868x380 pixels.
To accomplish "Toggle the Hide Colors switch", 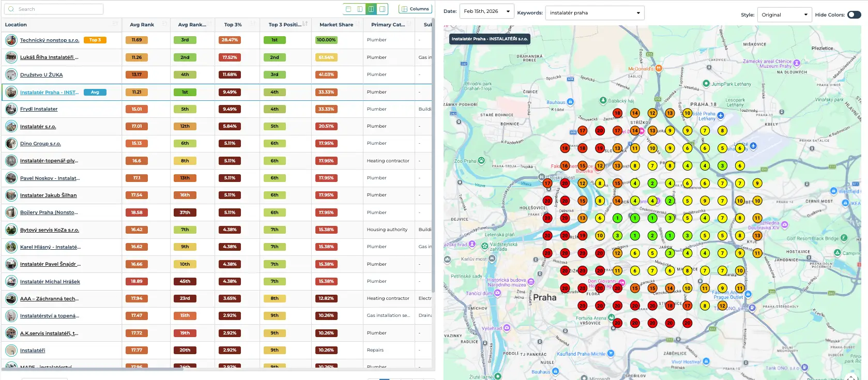I will pos(854,14).
